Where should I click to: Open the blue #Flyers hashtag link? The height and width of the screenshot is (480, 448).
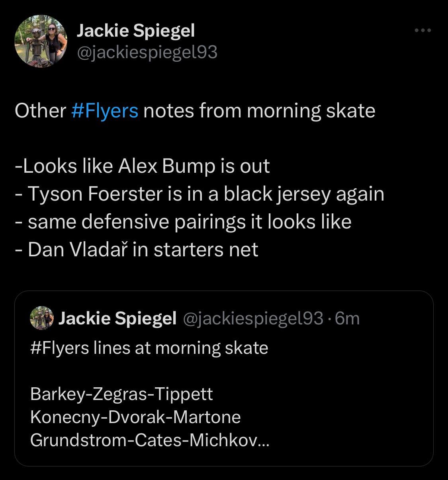[x=105, y=111]
